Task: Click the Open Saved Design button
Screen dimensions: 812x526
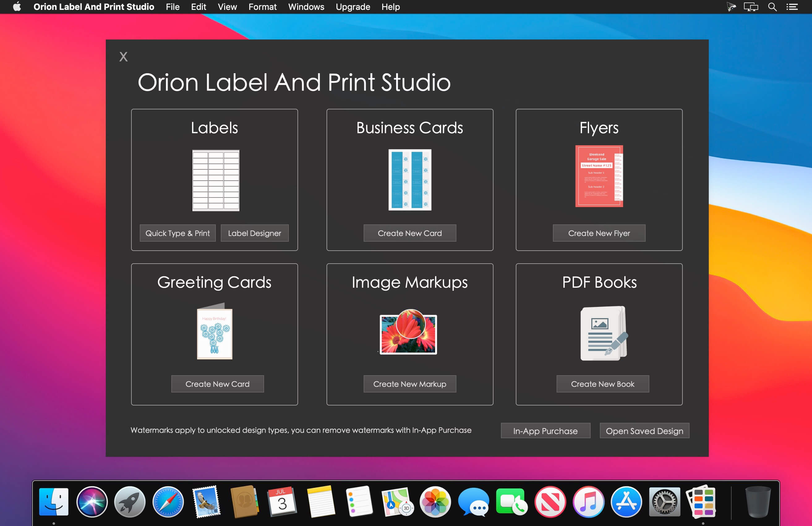Action: point(644,431)
